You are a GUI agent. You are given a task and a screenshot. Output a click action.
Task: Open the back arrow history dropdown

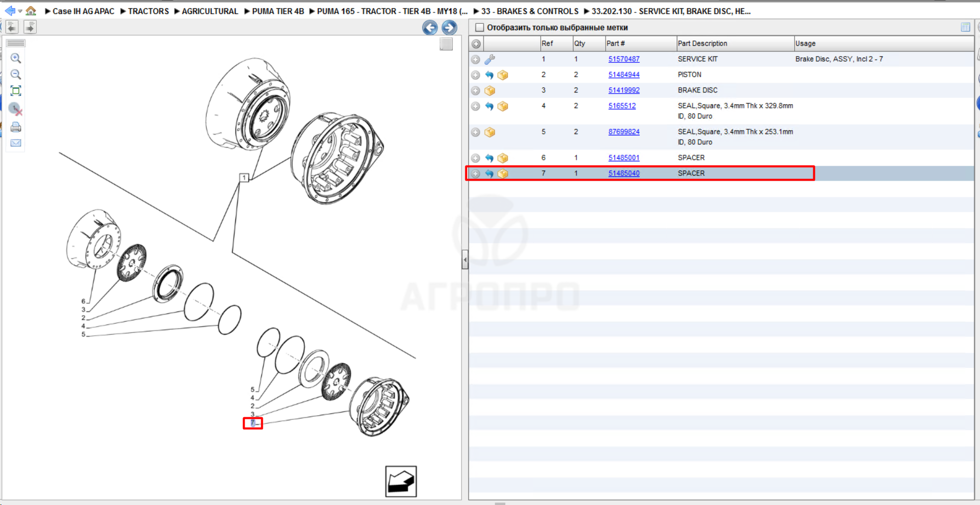click(x=20, y=11)
